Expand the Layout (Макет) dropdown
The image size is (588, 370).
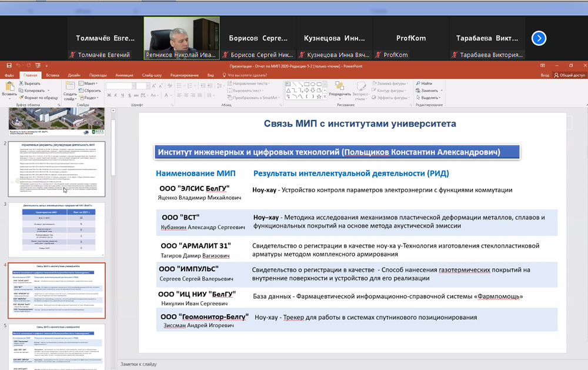point(89,84)
